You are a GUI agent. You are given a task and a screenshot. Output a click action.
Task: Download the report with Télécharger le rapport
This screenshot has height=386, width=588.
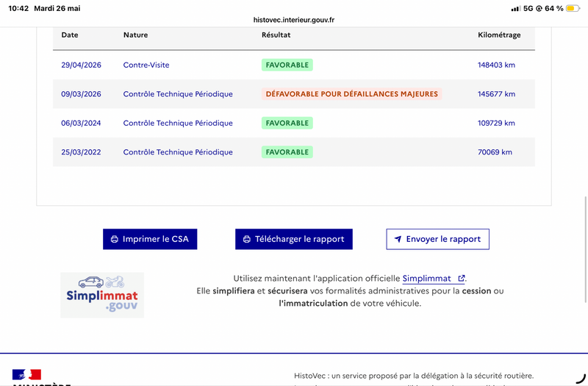293,240
